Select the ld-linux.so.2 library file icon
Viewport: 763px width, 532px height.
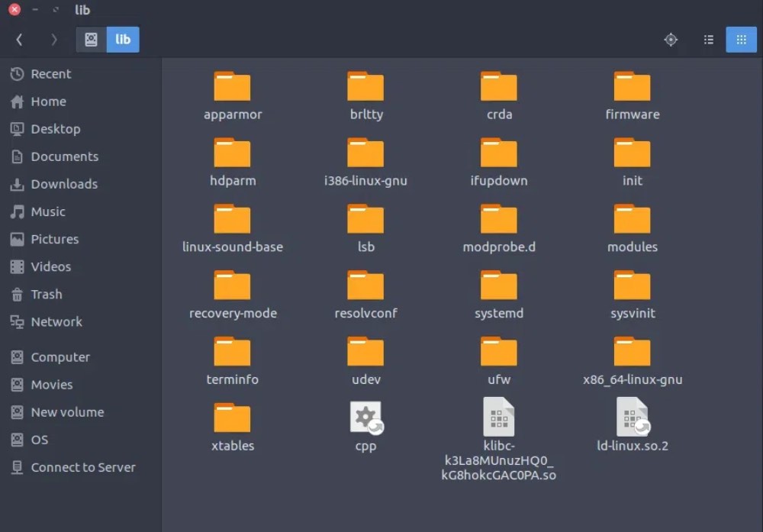click(633, 418)
